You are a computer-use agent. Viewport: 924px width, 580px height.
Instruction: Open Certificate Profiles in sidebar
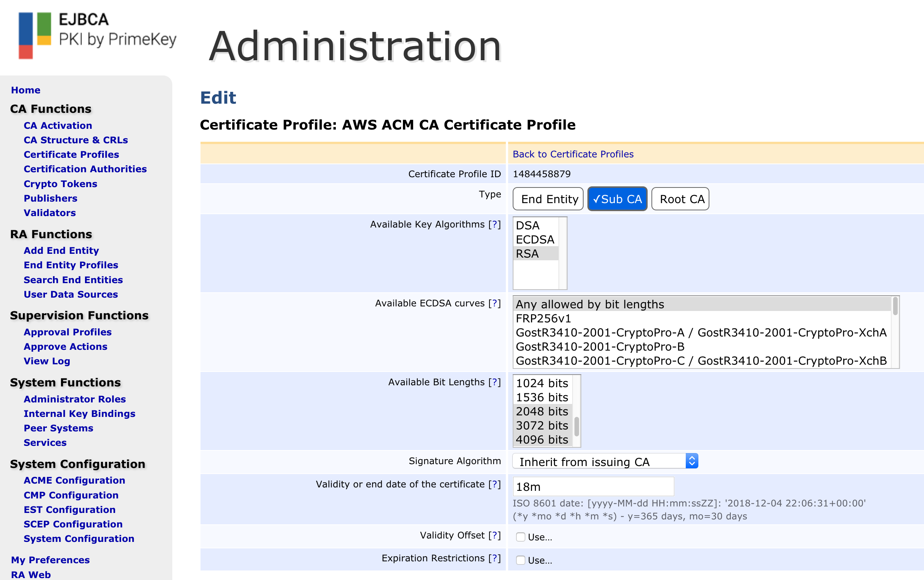click(71, 155)
